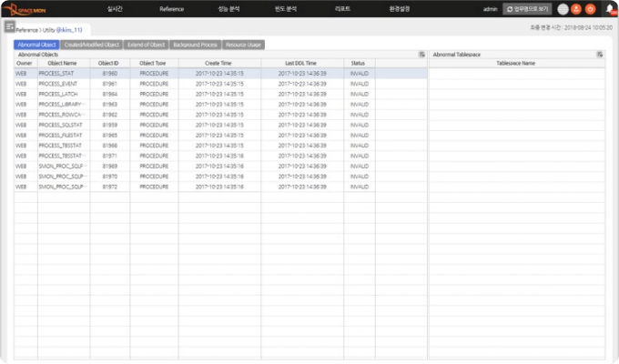The image size is (619, 364).
Task: Switch to the Background Process tab
Action: point(196,44)
